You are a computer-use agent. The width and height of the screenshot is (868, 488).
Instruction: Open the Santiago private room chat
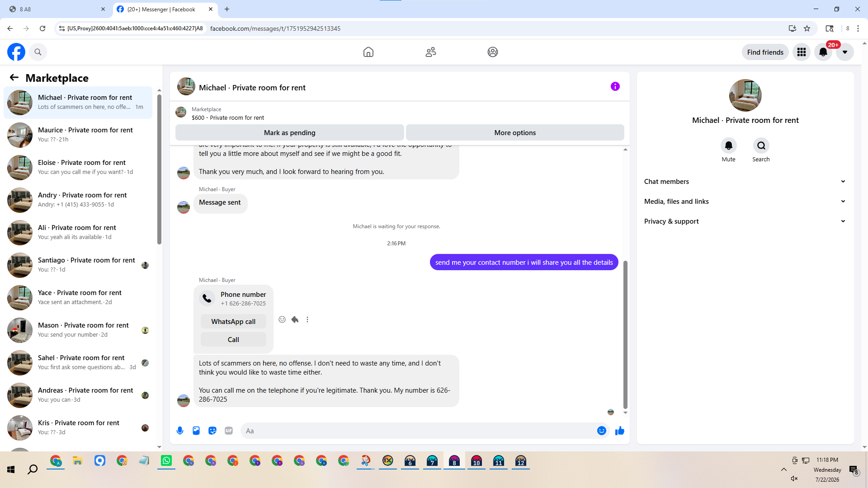(78, 265)
